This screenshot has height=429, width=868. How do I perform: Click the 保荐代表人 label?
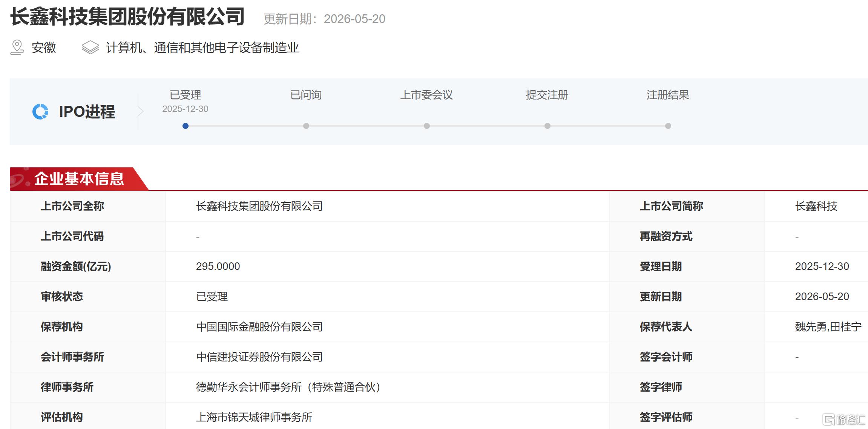pyautogui.click(x=666, y=327)
